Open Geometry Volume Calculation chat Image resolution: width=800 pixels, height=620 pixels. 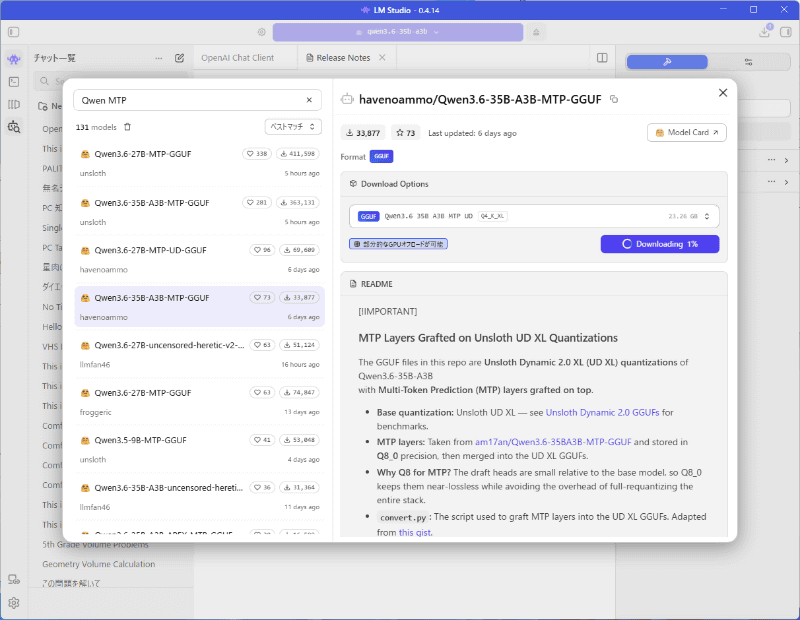point(98,564)
